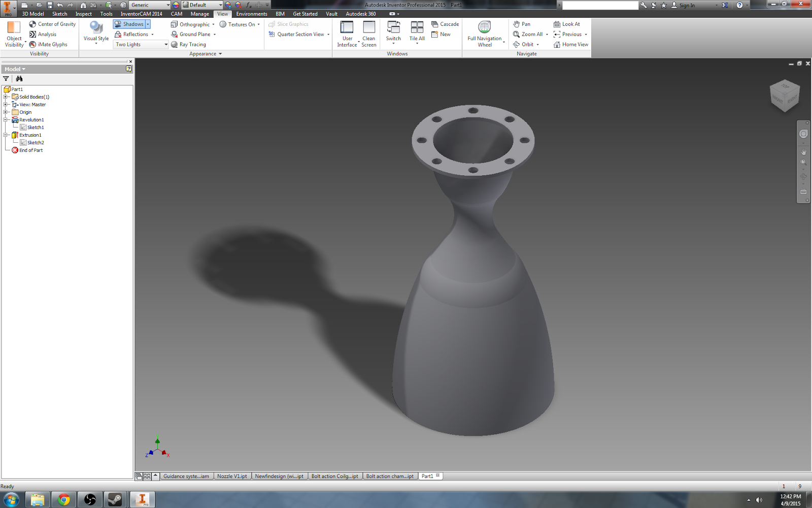Click the browser filter icon

click(x=6, y=79)
